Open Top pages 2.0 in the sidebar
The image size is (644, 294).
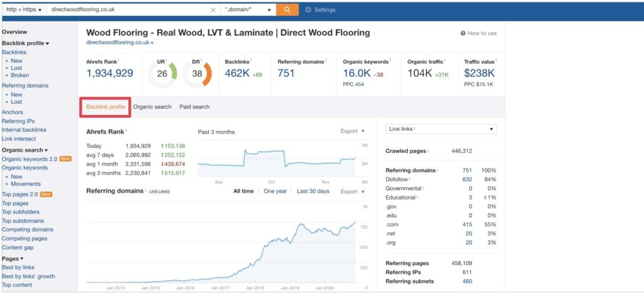(x=21, y=195)
